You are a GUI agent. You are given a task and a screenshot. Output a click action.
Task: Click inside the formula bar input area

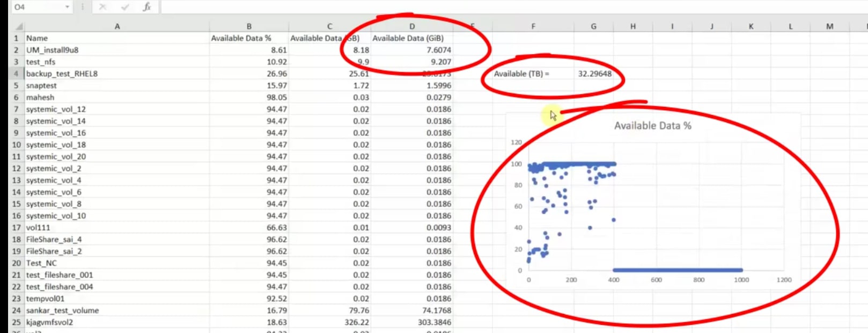(483, 7)
